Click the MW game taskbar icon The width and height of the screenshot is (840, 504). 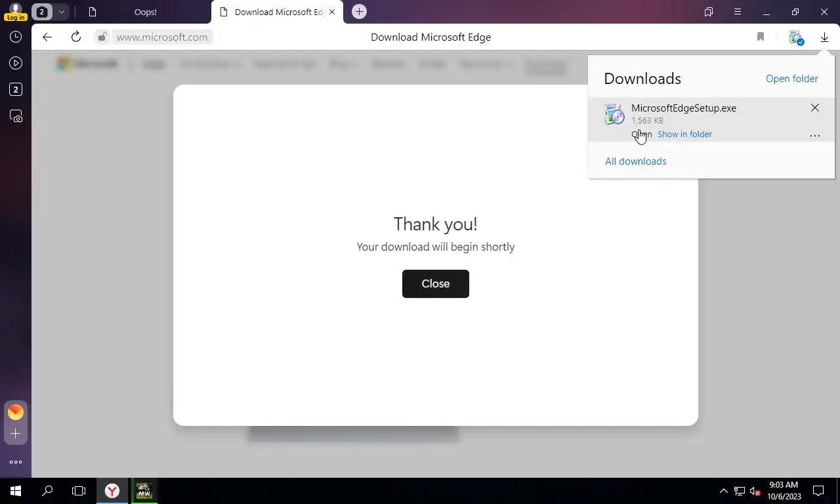[x=144, y=491]
